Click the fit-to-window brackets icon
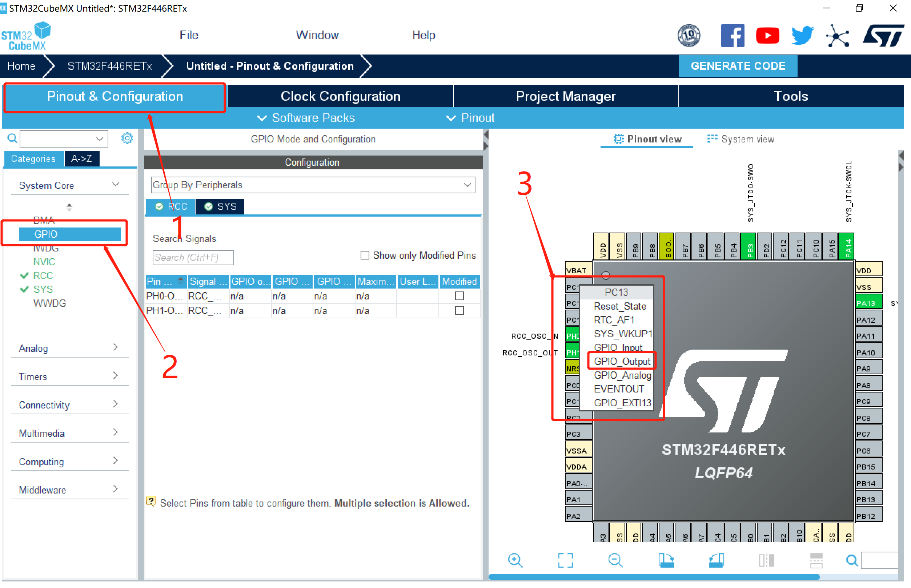The height and width of the screenshot is (588, 911). pos(565,560)
